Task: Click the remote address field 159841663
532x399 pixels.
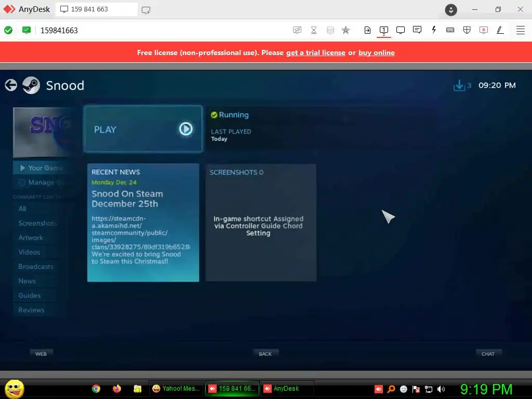Action: tap(59, 31)
